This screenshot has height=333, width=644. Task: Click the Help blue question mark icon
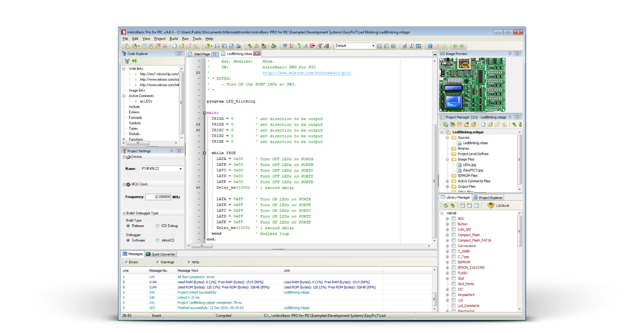click(430, 46)
